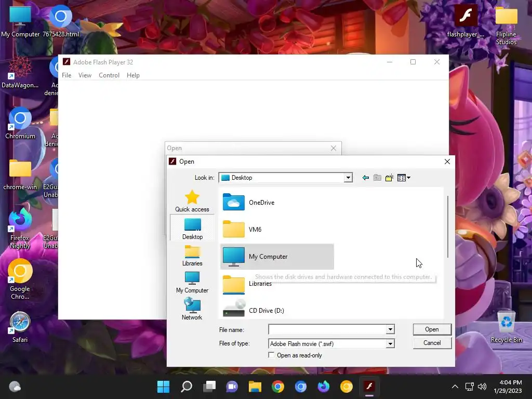Select the Libraries folder in file list
Image resolution: width=532 pixels, height=399 pixels.
tap(247, 284)
